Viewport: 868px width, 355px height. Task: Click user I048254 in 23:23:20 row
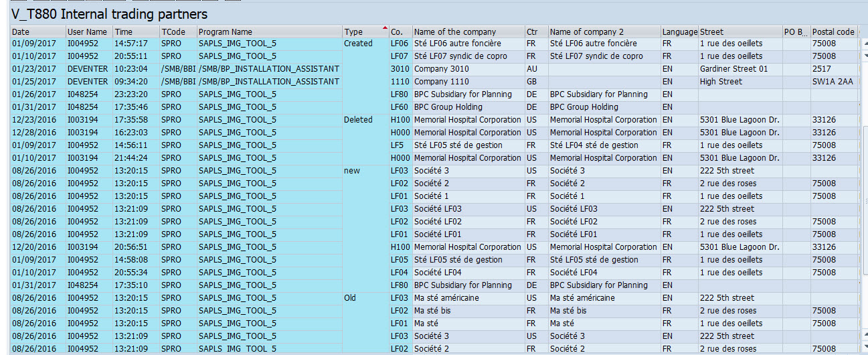coord(88,94)
